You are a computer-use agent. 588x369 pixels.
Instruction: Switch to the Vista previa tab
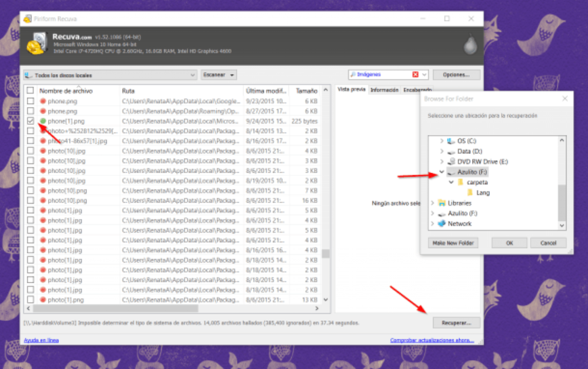click(352, 89)
